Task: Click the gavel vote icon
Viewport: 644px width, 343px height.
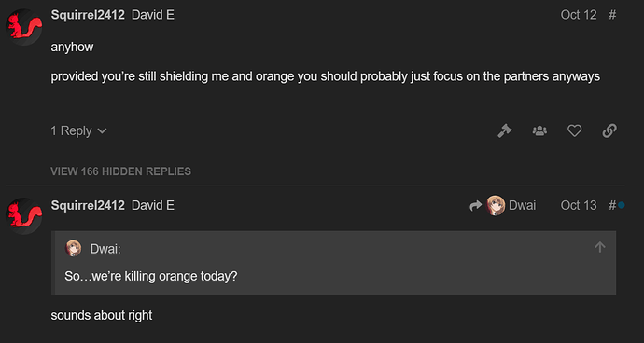Action: coord(504,130)
